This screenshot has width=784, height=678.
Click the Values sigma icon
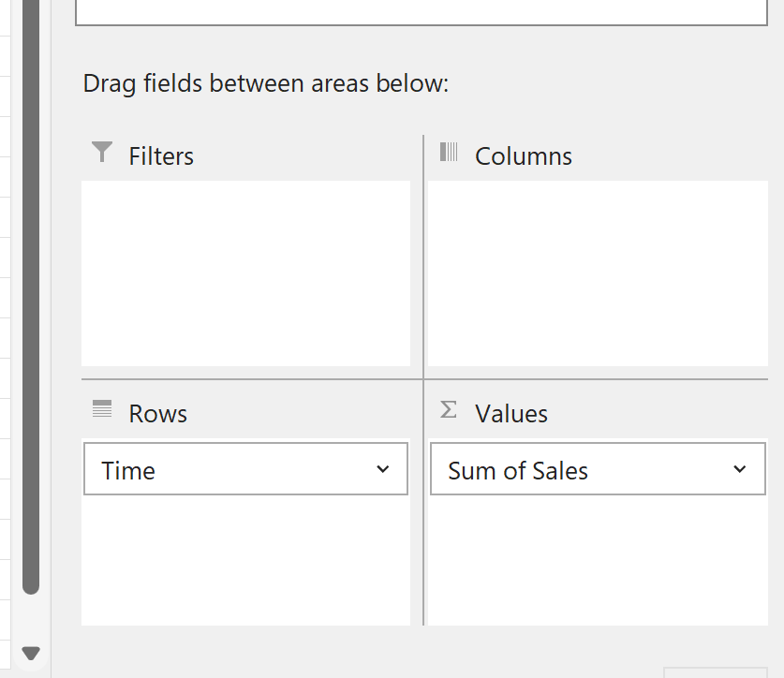pos(449,409)
